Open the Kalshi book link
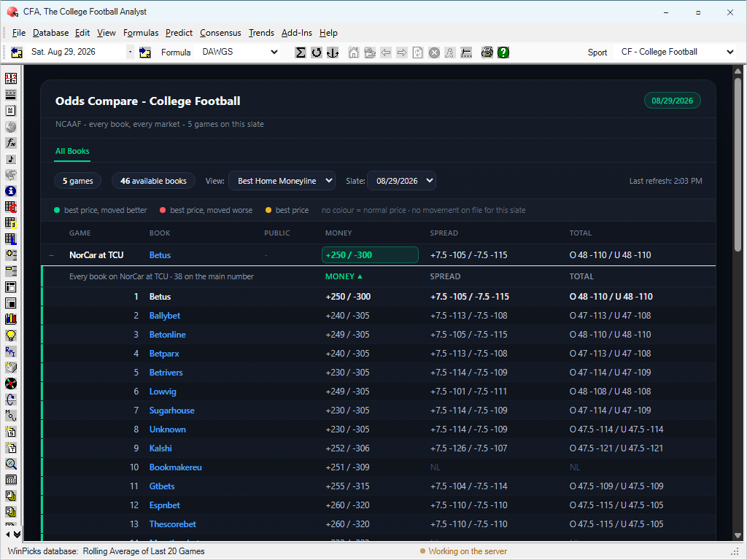Image resolution: width=747 pixels, height=560 pixels. [x=160, y=448]
